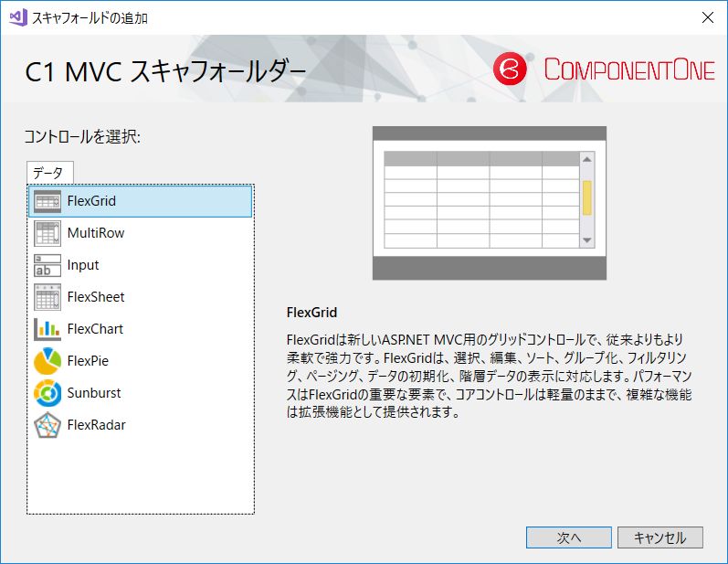Choose the Input control icon
This screenshot has width=728, height=564.
(47, 265)
